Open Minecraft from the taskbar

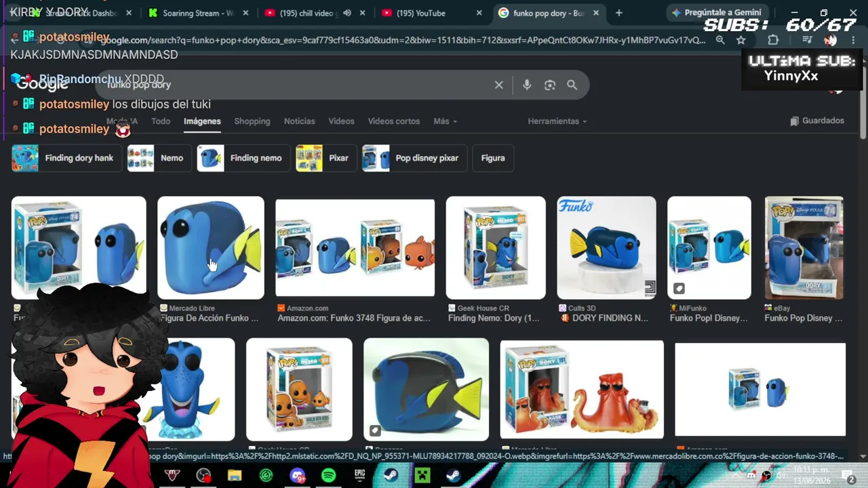coord(422,476)
